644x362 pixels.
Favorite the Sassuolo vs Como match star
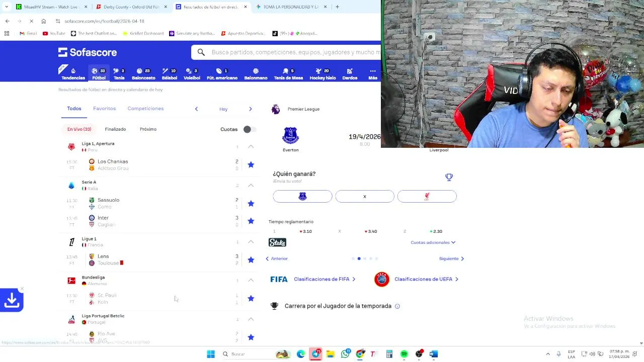tap(251, 204)
